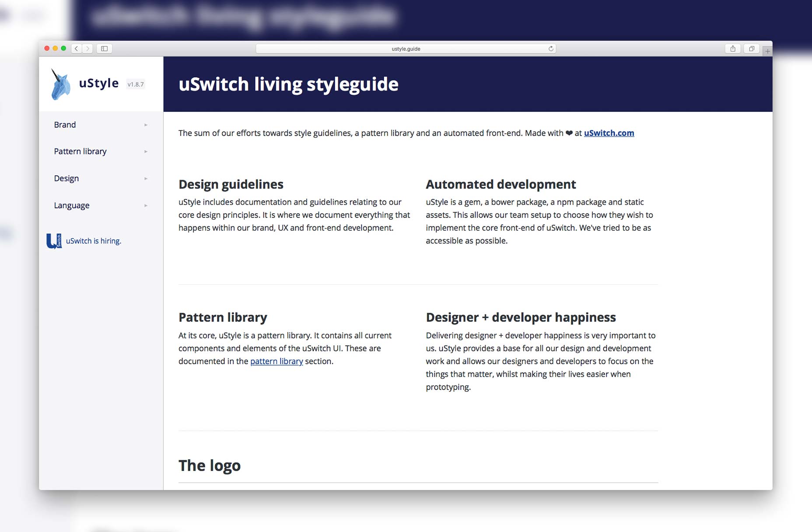Click the v1.8.7 version badge
Screen dimensions: 812x532
pos(135,85)
